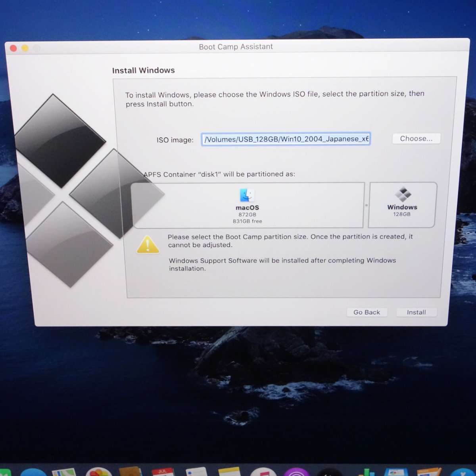Click the Finder icon in macOS partition

point(247,195)
